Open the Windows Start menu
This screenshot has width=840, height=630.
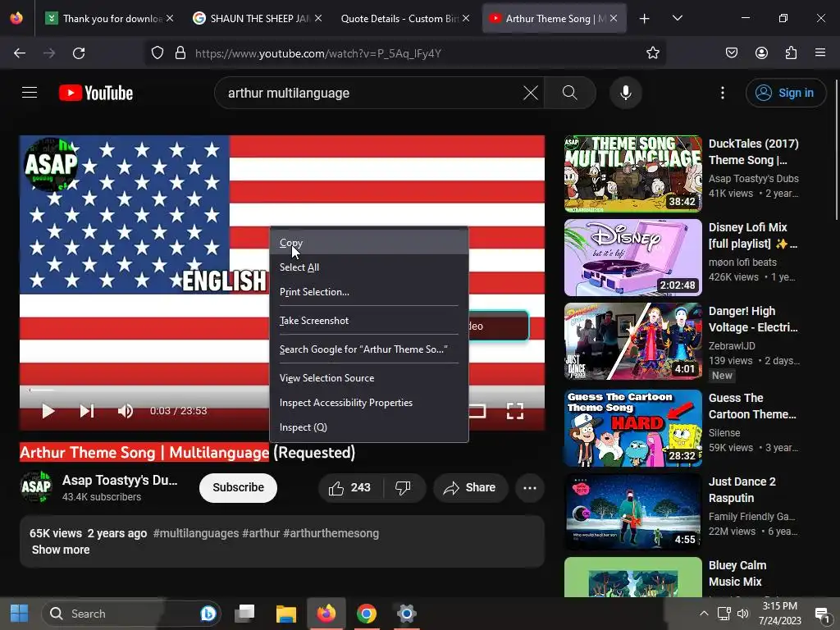(19, 614)
